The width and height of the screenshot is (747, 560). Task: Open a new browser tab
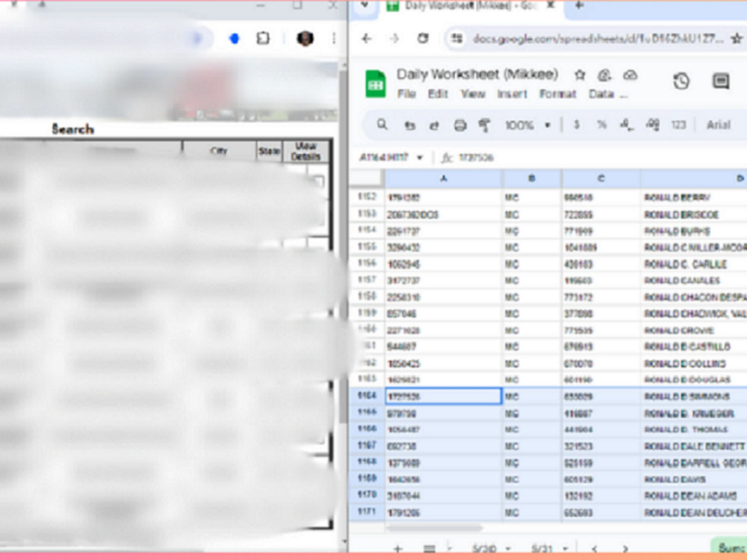[580, 5]
